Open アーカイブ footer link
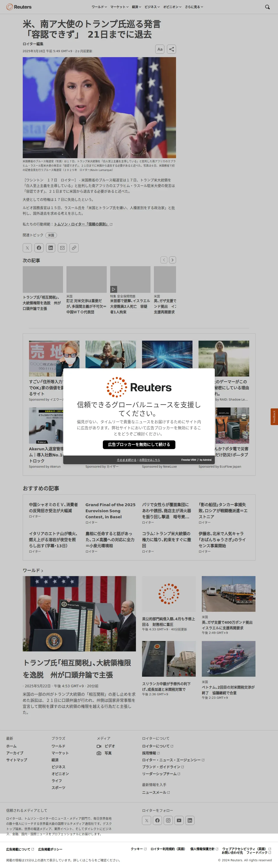The width and height of the screenshot is (278, 868). [x=15, y=753]
